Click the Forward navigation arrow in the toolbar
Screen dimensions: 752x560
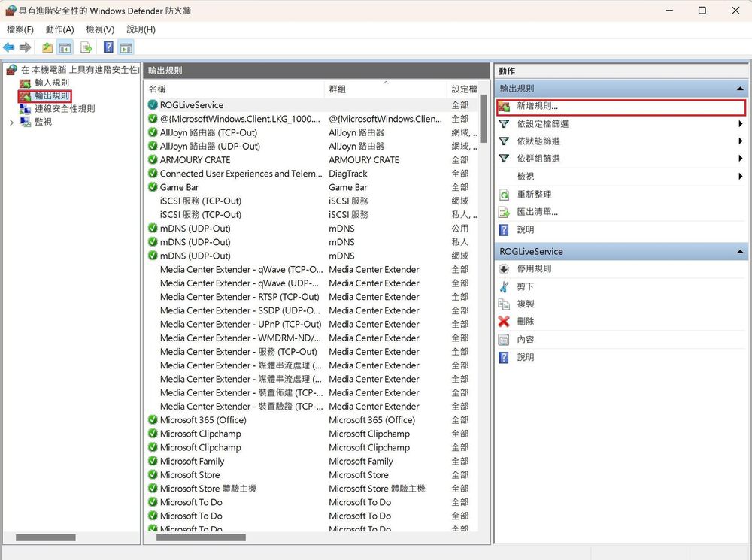click(23, 47)
